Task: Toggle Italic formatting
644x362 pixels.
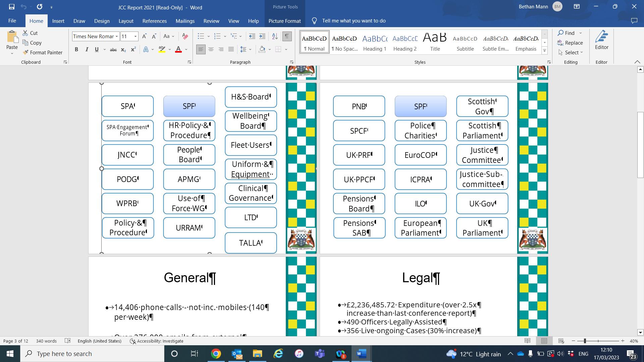Action: click(87, 50)
